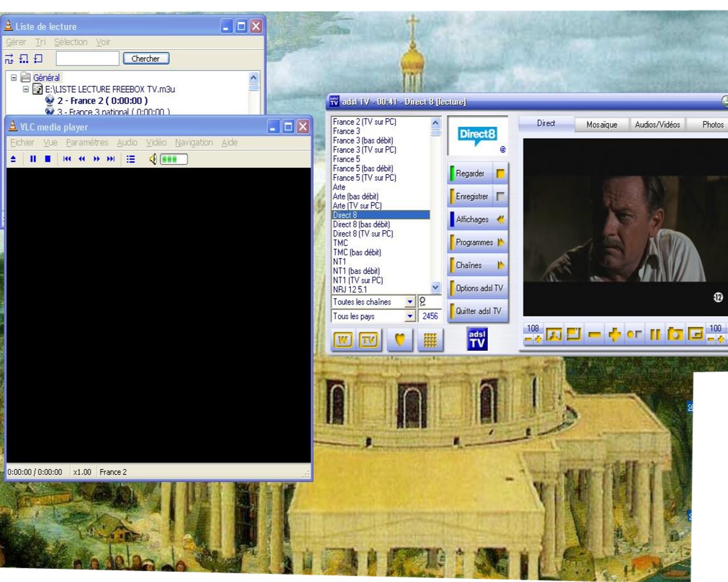Click the TV icon button beside W
This screenshot has height=582, width=728.
click(x=369, y=340)
